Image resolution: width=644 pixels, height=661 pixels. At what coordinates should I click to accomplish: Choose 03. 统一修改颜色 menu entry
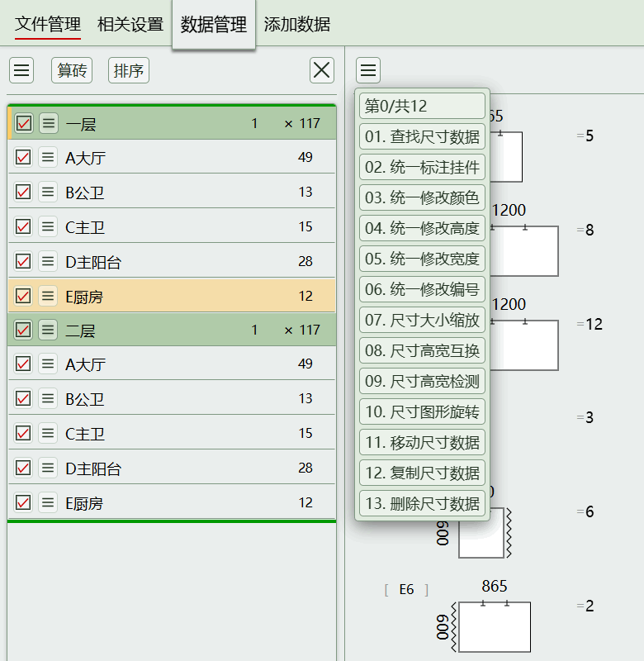coord(422,197)
